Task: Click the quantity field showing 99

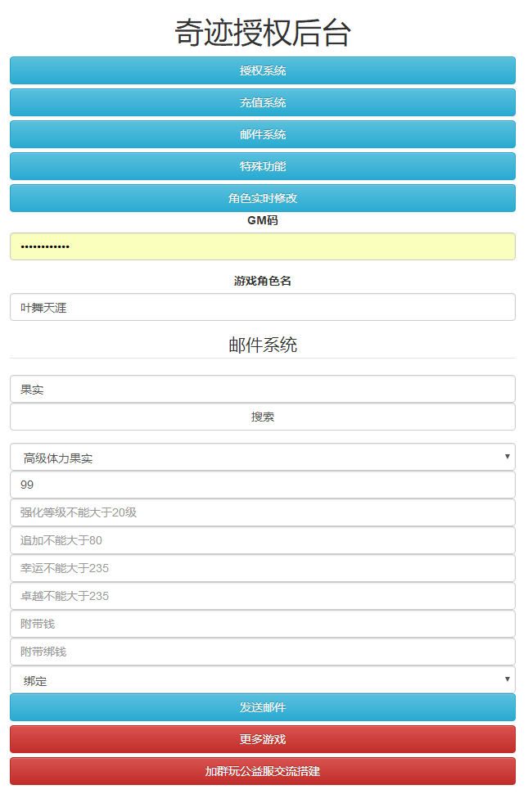Action: (x=263, y=485)
